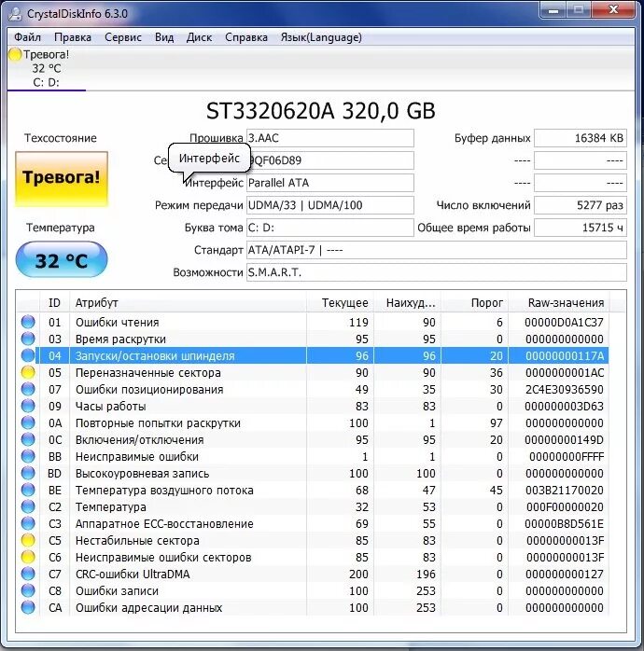This screenshot has width=644, height=651.
Task: Click blue status icon for Включения/отключения
Action: pos(28,439)
